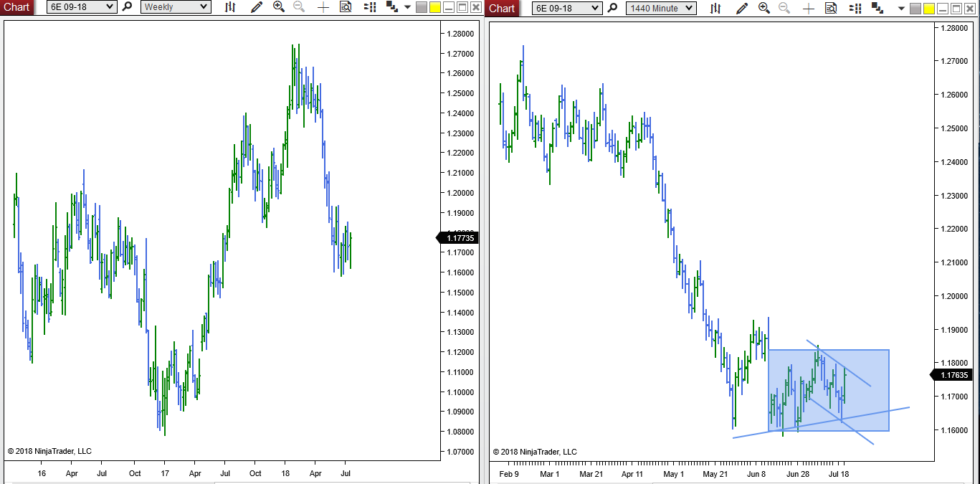Maximize the Weekly chart window

click(462, 8)
